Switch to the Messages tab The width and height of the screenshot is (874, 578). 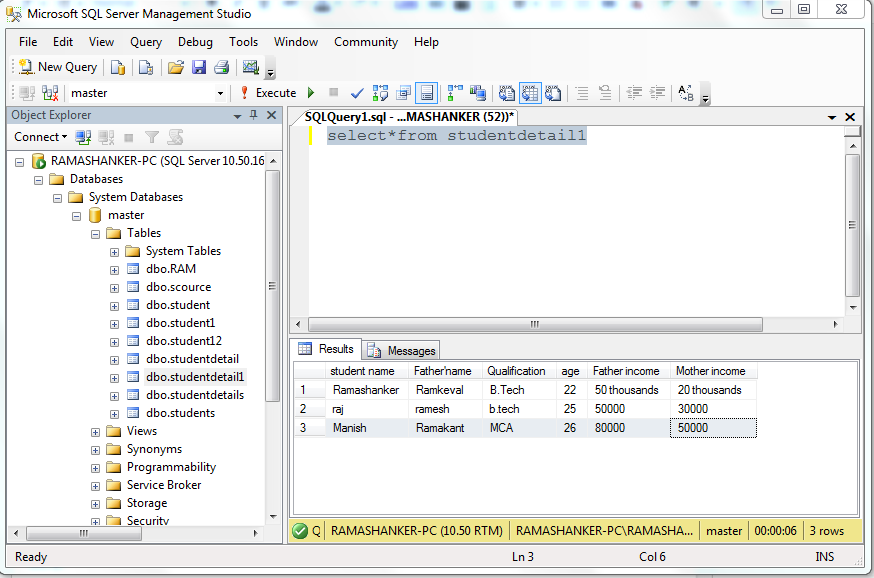[401, 351]
